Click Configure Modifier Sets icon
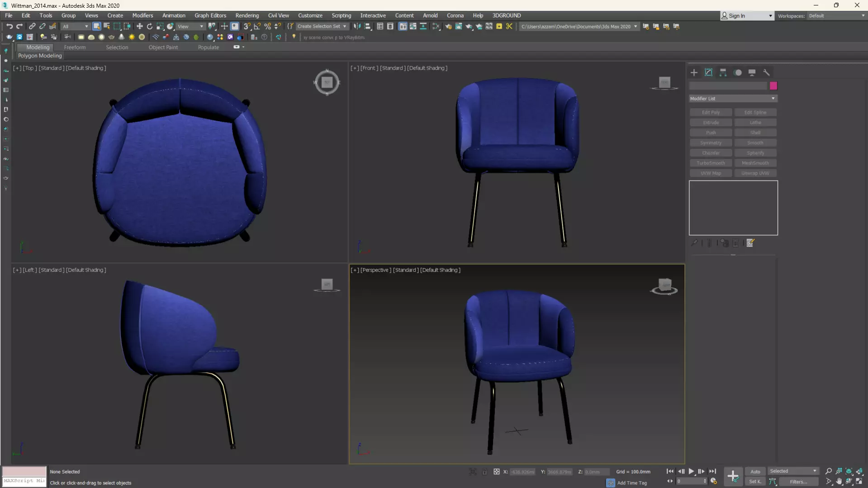868x488 pixels. click(x=750, y=243)
